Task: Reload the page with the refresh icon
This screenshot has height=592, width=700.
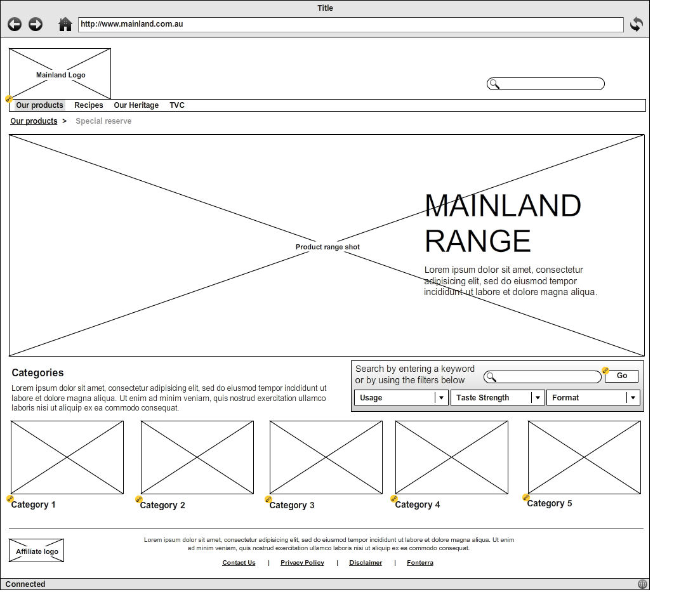Action: [637, 24]
